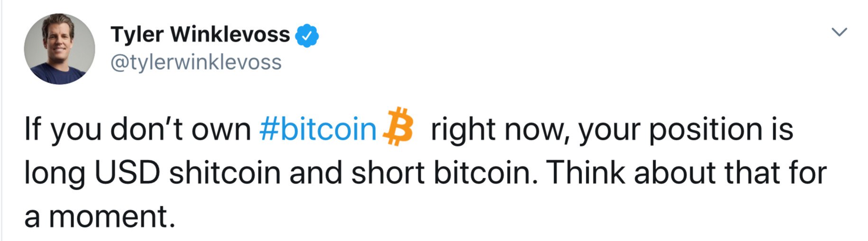Click the word "moment." on the last line

109,216
